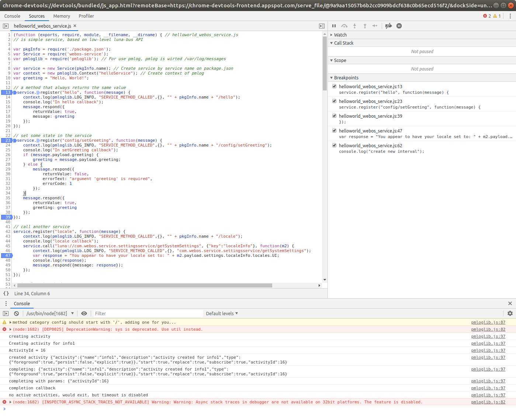Deactivate all breakpoints
Viewport: 516px width, 420px height.
388,26
